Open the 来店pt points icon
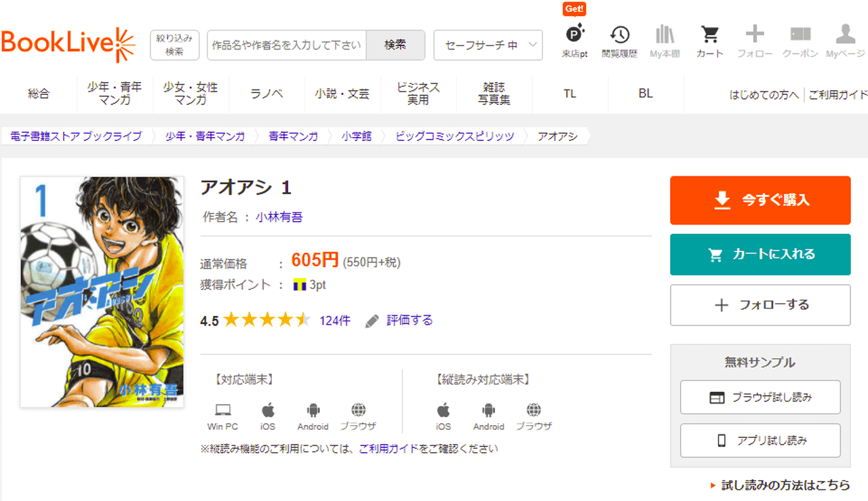Viewport: 868px width, 501px height. click(574, 41)
